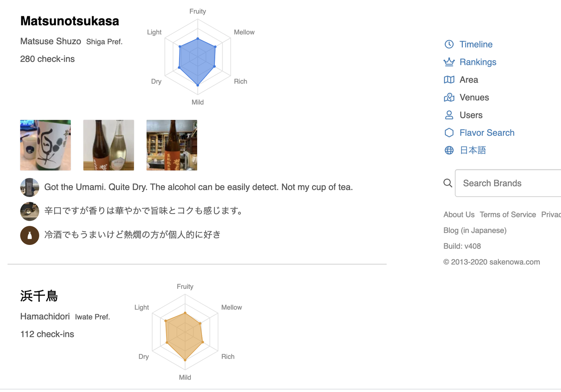Open first Matsunotsukasa bottle label photo
The image size is (561, 392).
46,145
